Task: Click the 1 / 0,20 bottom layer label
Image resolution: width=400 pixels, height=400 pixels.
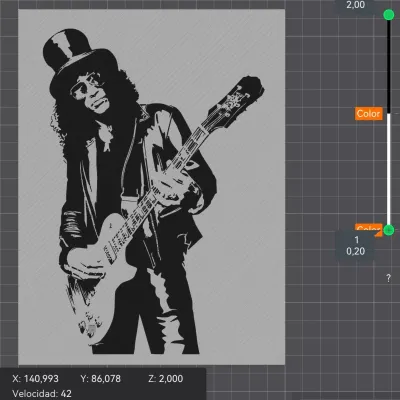Action: click(x=355, y=246)
